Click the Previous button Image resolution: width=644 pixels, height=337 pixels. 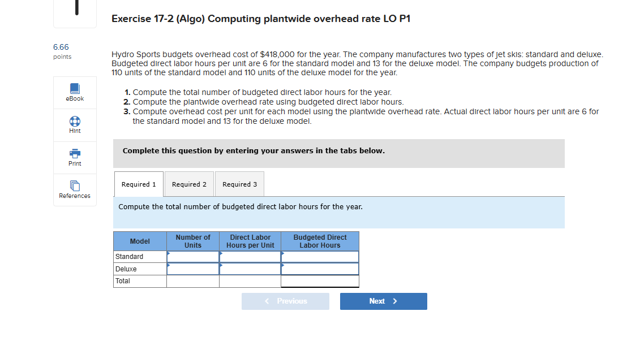click(285, 301)
